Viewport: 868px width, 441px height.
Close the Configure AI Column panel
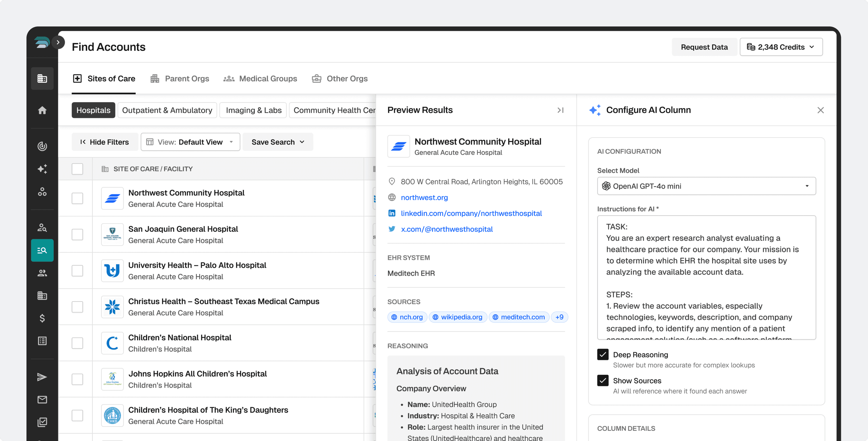tap(821, 110)
